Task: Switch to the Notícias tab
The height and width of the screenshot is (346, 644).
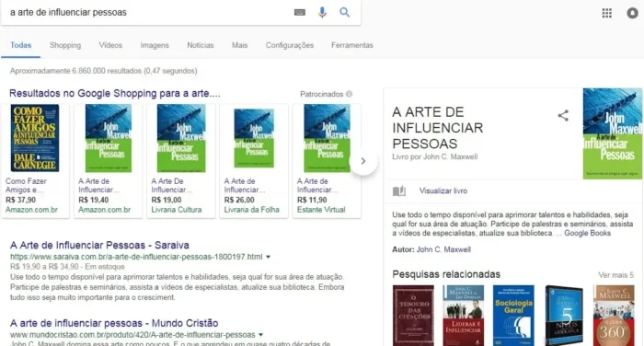Action: click(x=201, y=45)
